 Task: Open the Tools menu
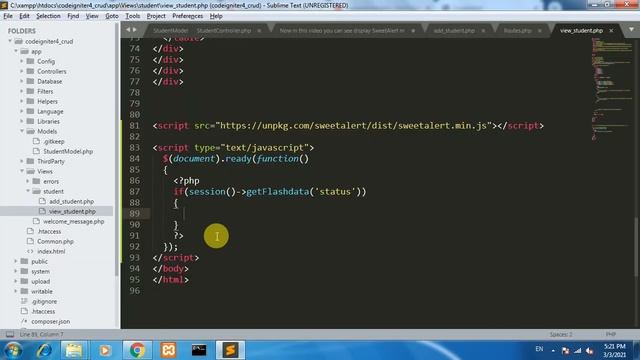[x=133, y=16]
